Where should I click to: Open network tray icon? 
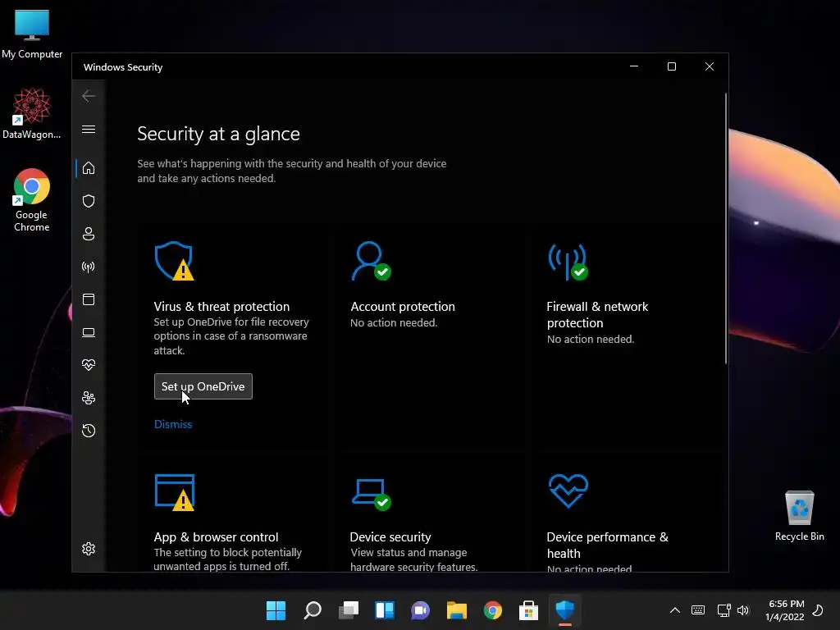tap(724, 610)
